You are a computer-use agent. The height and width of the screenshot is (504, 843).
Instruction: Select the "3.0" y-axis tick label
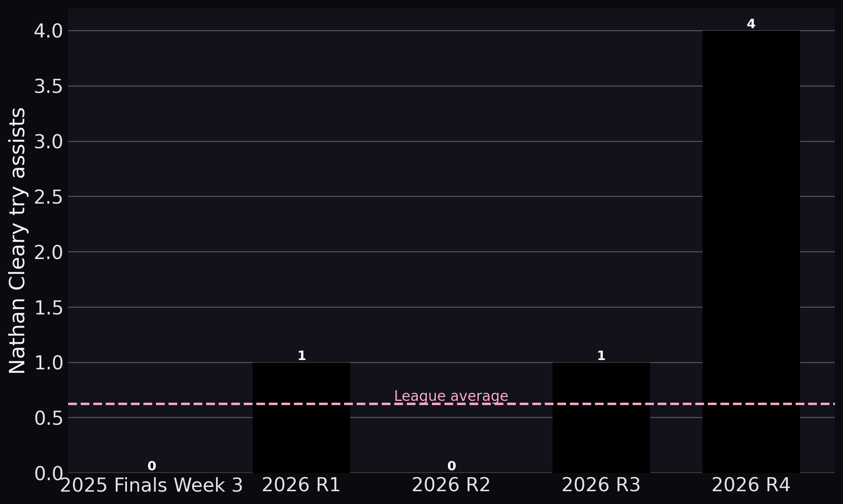click(x=49, y=141)
